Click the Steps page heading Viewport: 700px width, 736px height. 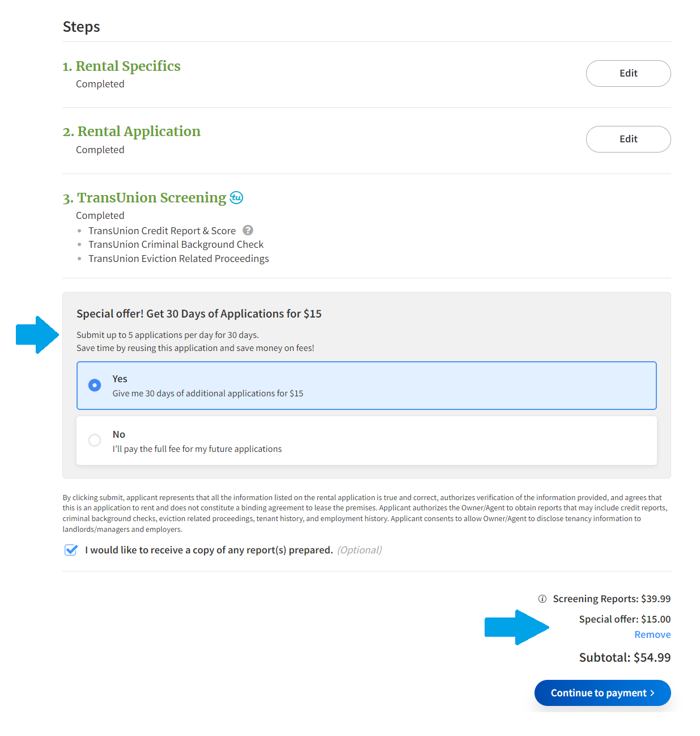click(x=81, y=26)
